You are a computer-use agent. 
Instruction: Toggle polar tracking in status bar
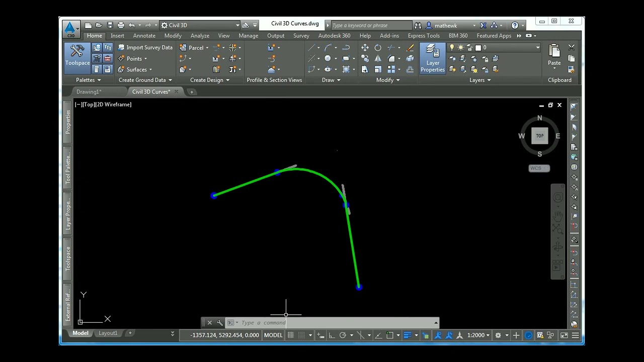(x=343, y=335)
